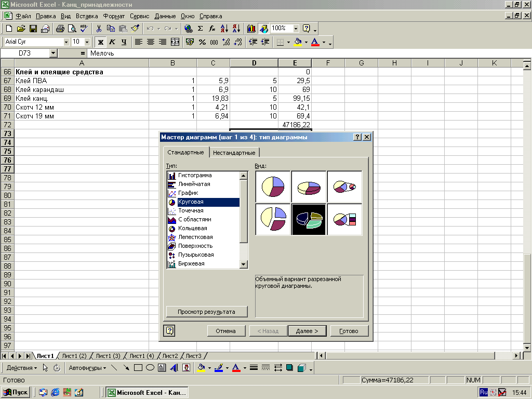
Task: Open Print Preview
Action: 72,29
